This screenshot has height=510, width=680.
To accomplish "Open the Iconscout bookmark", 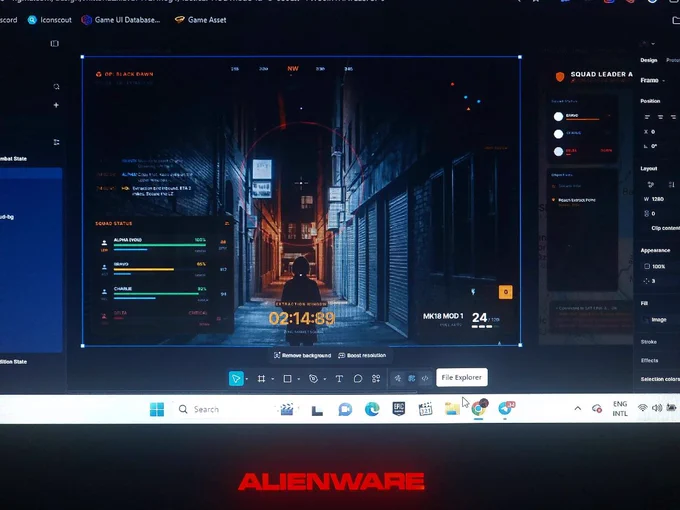I will coord(50,20).
